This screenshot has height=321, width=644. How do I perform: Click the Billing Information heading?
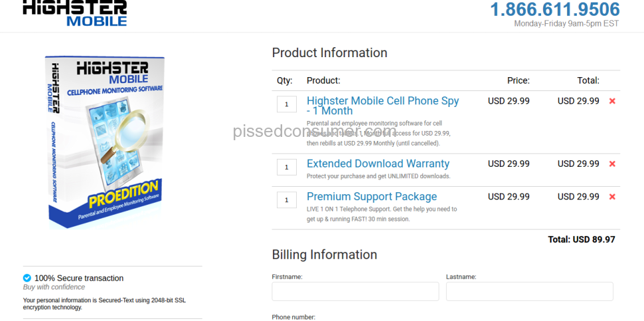point(325,255)
